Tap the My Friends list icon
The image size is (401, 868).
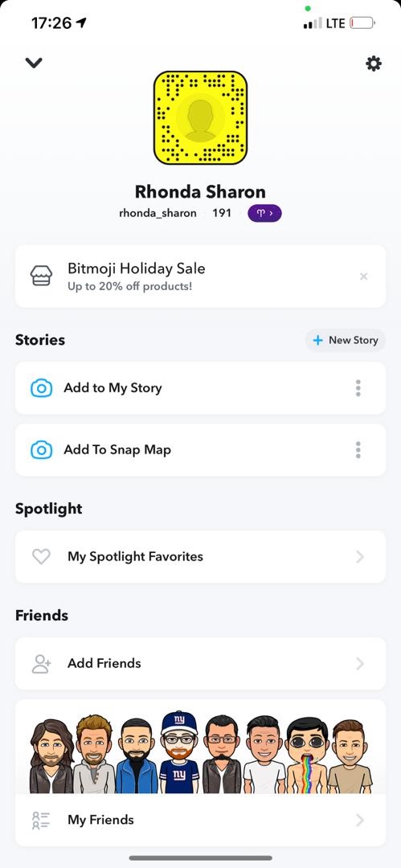42,820
